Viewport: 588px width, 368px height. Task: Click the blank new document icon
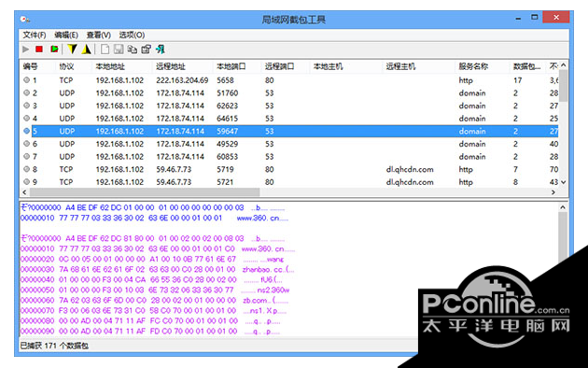tap(105, 50)
